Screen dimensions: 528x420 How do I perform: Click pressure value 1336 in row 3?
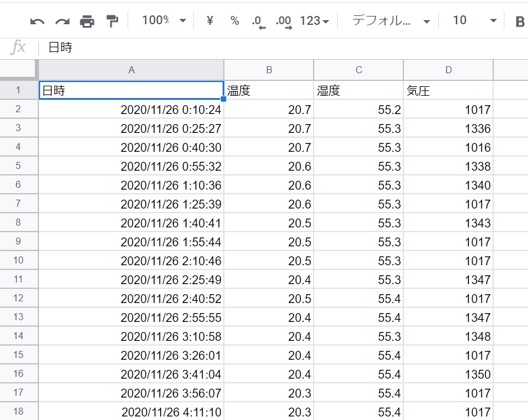(448, 128)
